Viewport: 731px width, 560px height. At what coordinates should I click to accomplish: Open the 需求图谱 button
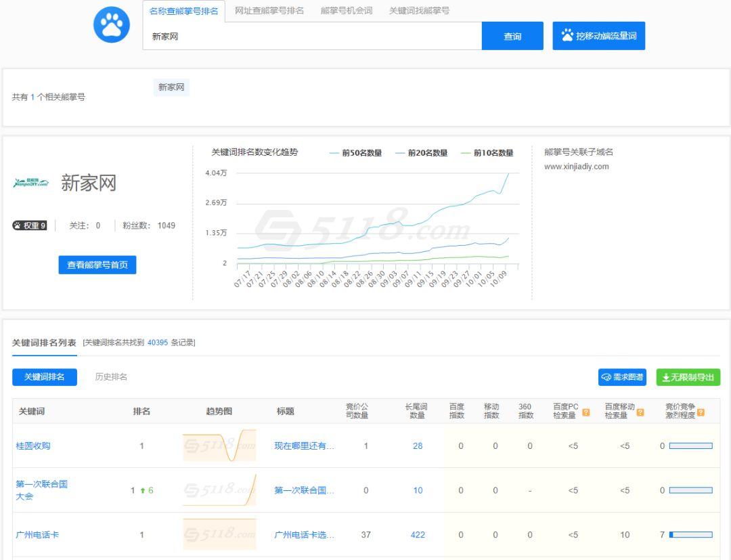point(623,377)
